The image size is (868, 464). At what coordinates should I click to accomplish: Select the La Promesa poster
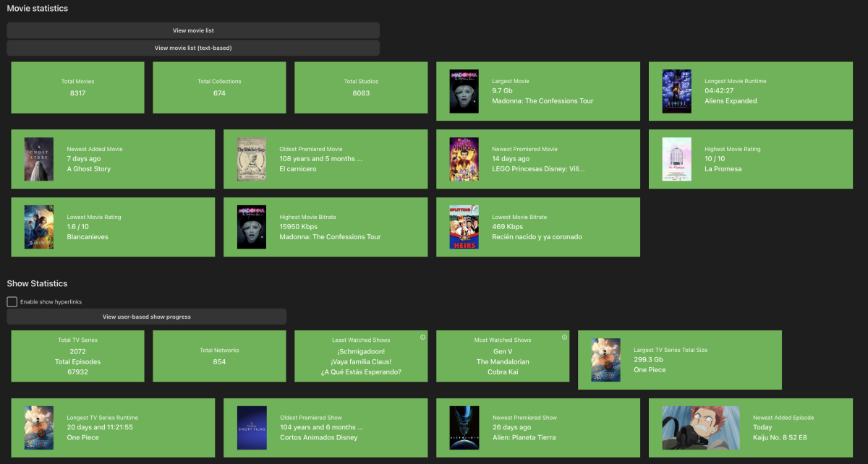pos(676,159)
